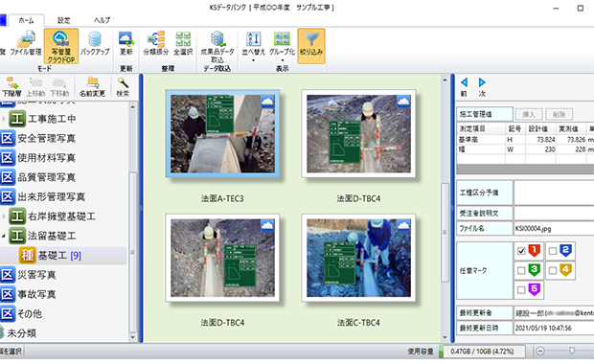Open the グループ化 grouping dropdown
Image resolution: width=594 pixels, height=364 pixels.
coord(282,47)
